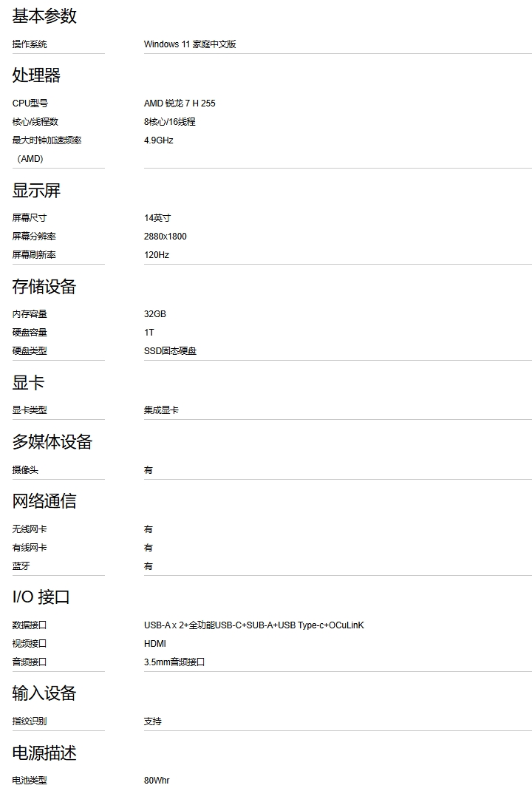Click the 1T value
The height and width of the screenshot is (788, 532).
(149, 333)
